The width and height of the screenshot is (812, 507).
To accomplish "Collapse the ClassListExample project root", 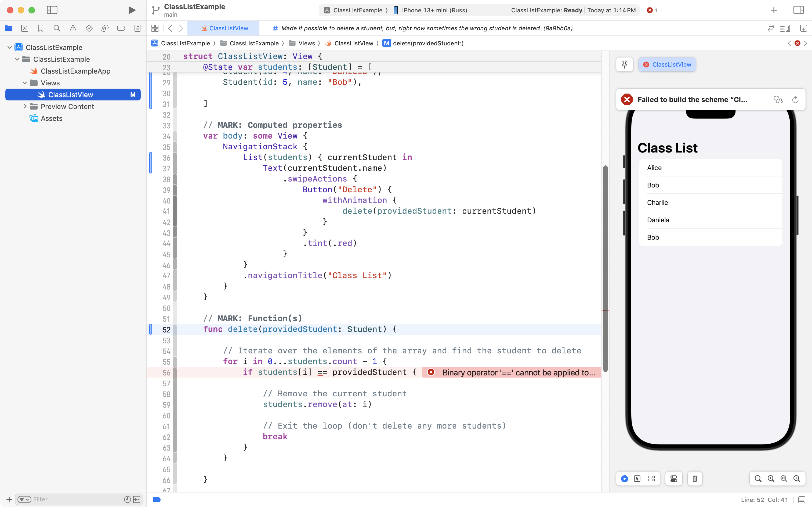I will click(10, 47).
